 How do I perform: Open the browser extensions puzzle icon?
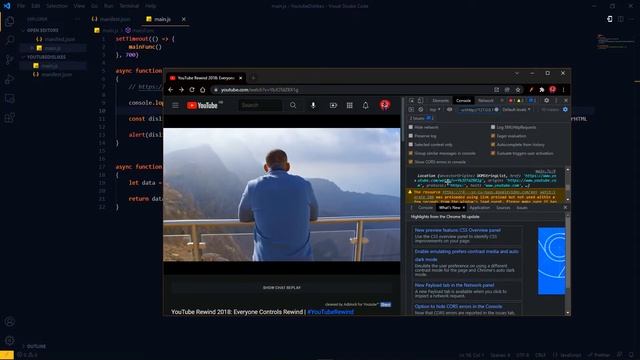(542, 90)
